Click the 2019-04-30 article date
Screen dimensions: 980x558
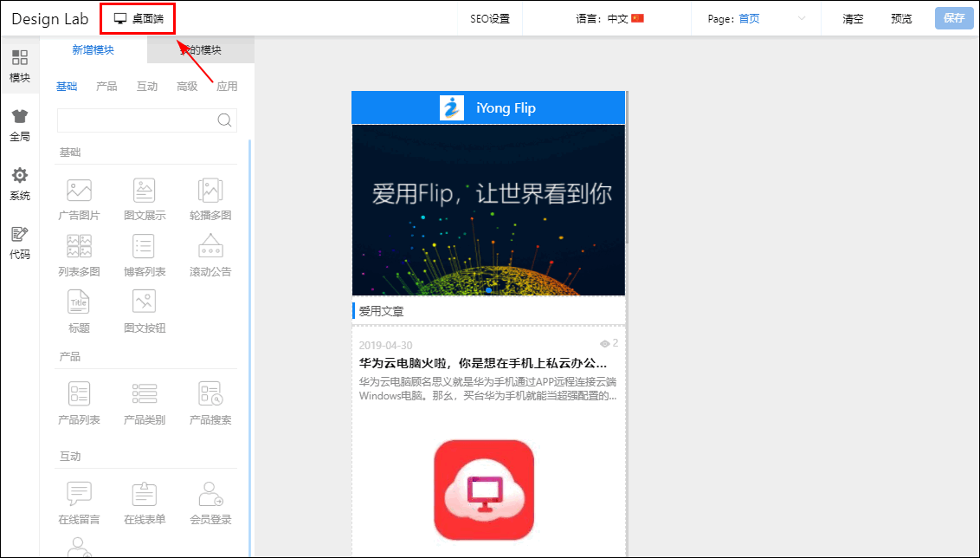pos(385,346)
